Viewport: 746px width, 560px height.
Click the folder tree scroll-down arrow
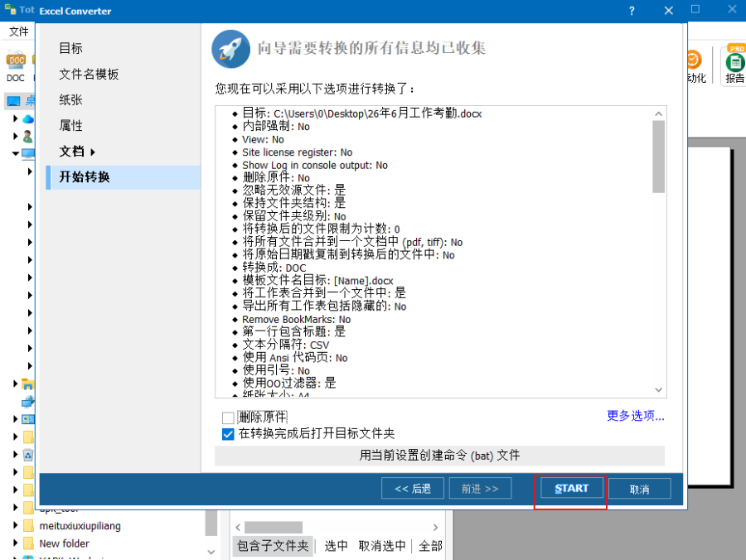coord(211,552)
